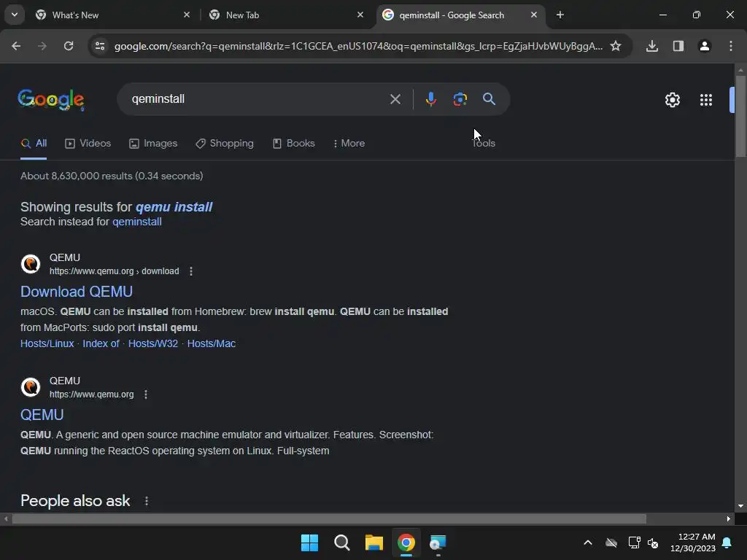The height and width of the screenshot is (560, 747).
Task: Start voice search with the microphone icon
Action: (430, 99)
